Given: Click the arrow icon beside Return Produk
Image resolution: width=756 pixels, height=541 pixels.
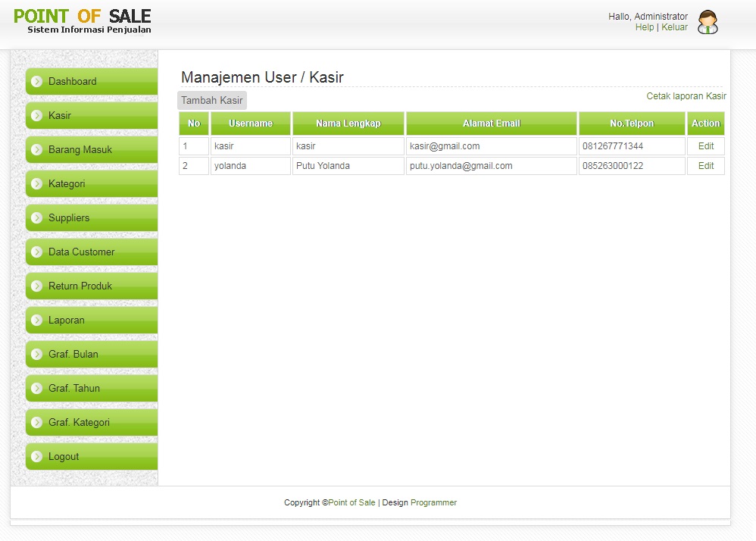Looking at the screenshot, I should point(37,286).
